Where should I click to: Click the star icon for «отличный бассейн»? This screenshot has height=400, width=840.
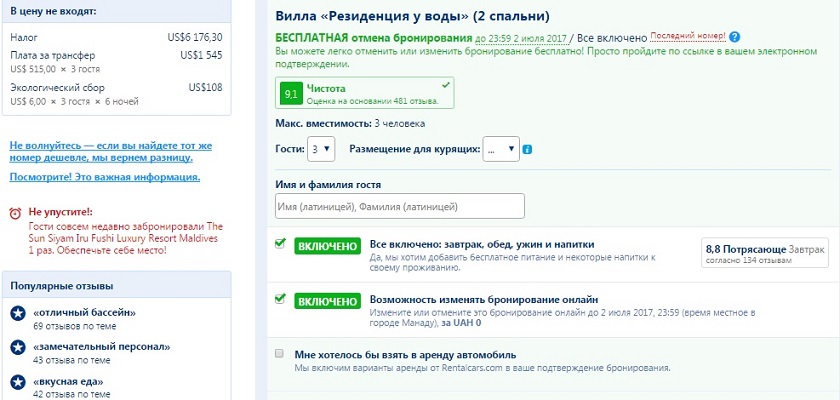(x=17, y=315)
